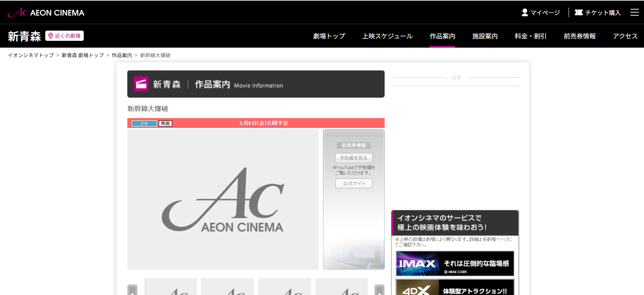Click the main movie poster placeholder image

223,199
